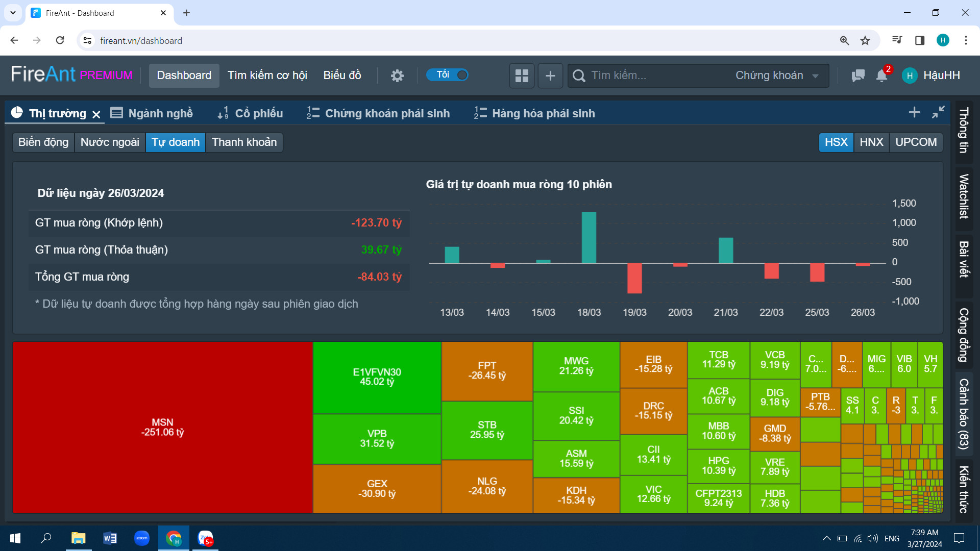Select the UPCOM exchange option
980x551 pixels.
(x=916, y=142)
